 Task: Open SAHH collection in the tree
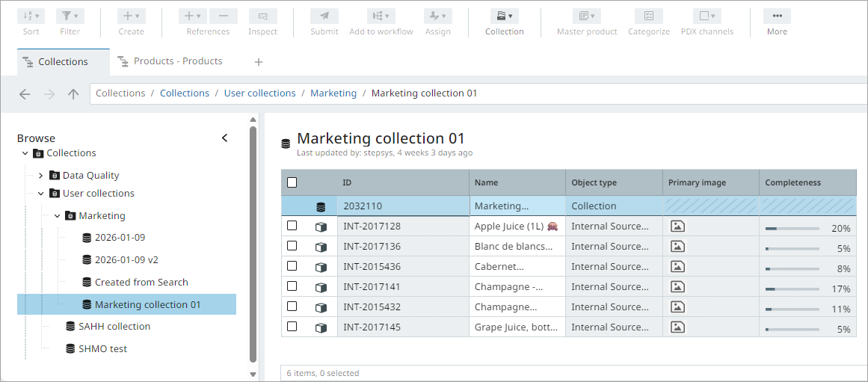pos(114,327)
